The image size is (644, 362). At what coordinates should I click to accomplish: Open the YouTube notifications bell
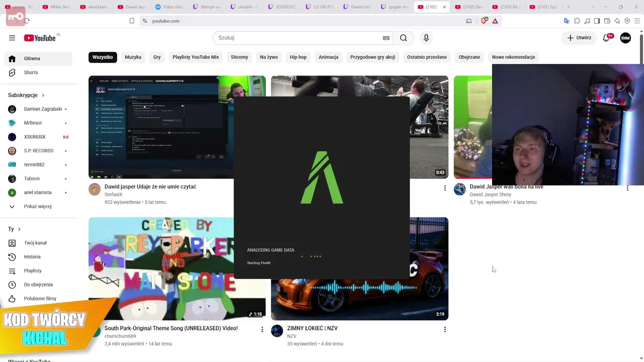tap(607, 38)
